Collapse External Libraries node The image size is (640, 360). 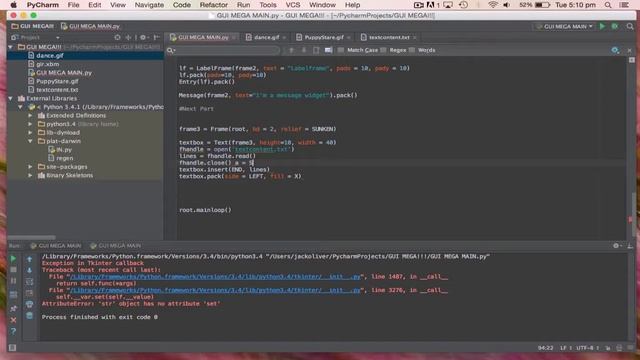coord(10,98)
